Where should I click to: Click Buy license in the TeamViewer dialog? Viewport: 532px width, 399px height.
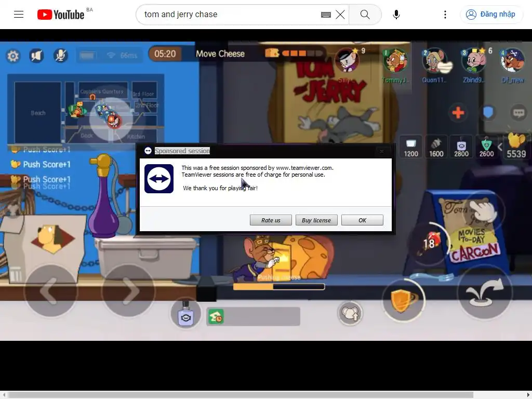pyautogui.click(x=316, y=220)
